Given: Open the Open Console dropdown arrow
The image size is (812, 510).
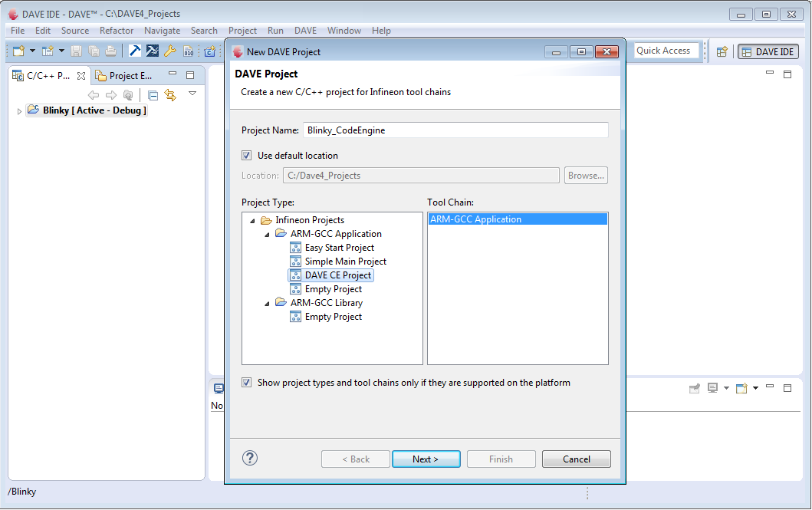Looking at the screenshot, I should coord(755,388).
